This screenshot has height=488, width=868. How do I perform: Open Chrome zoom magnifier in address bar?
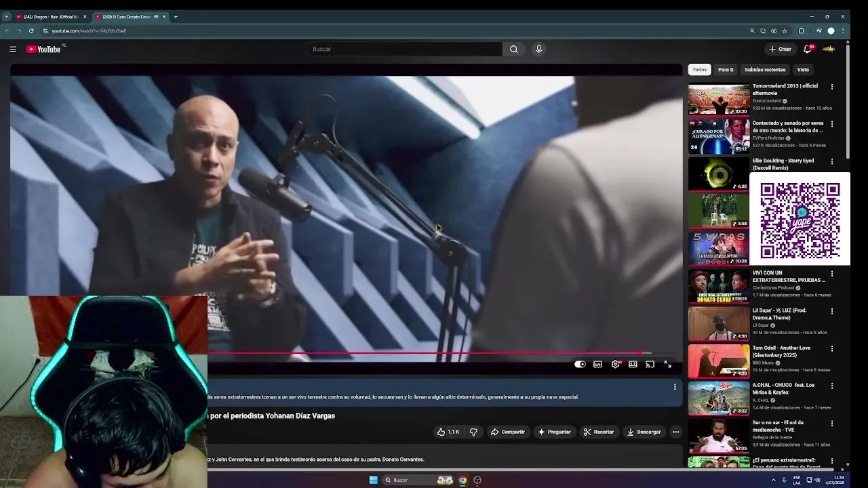752,30
